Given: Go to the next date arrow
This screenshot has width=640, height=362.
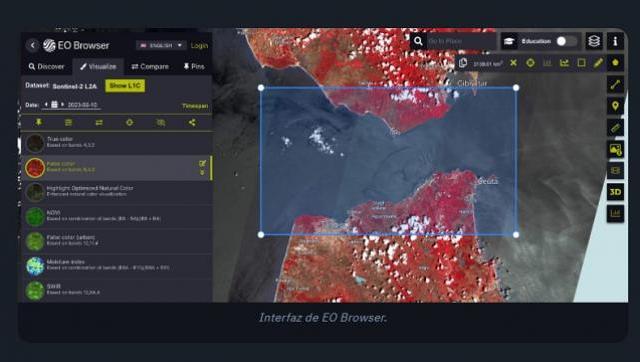Looking at the screenshot, I should pyautogui.click(x=62, y=104).
